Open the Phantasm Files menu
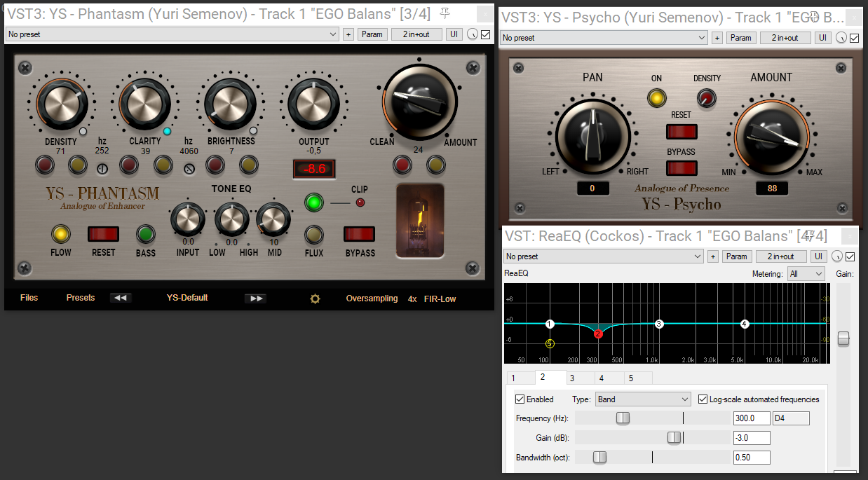Image resolution: width=868 pixels, height=480 pixels. tap(29, 298)
